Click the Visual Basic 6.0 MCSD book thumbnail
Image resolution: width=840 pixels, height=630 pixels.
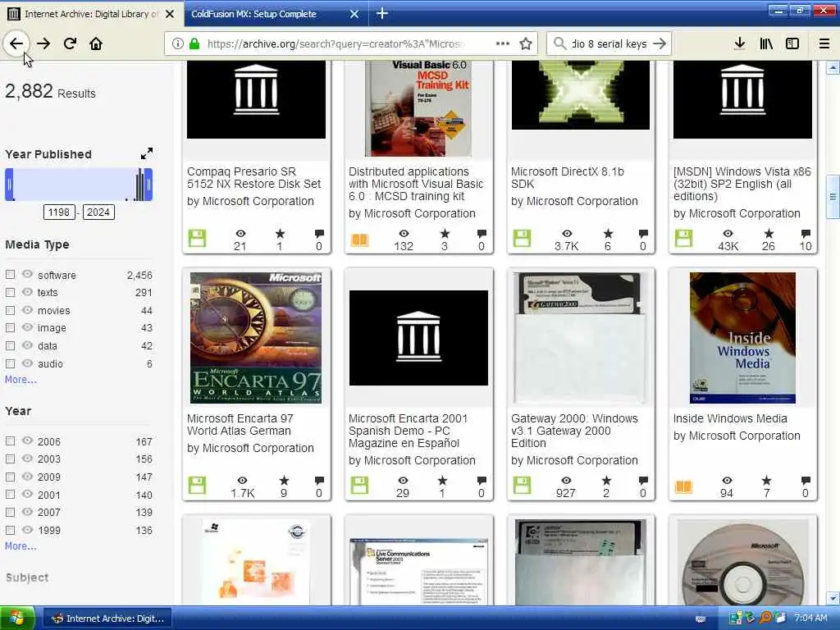[x=418, y=109]
